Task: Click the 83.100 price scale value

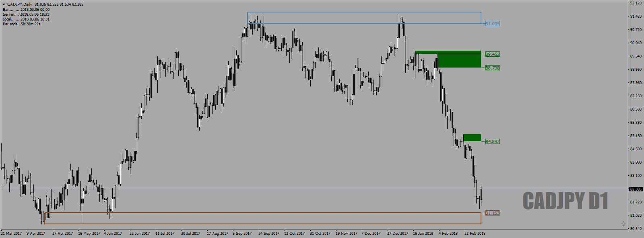Action: [636, 176]
